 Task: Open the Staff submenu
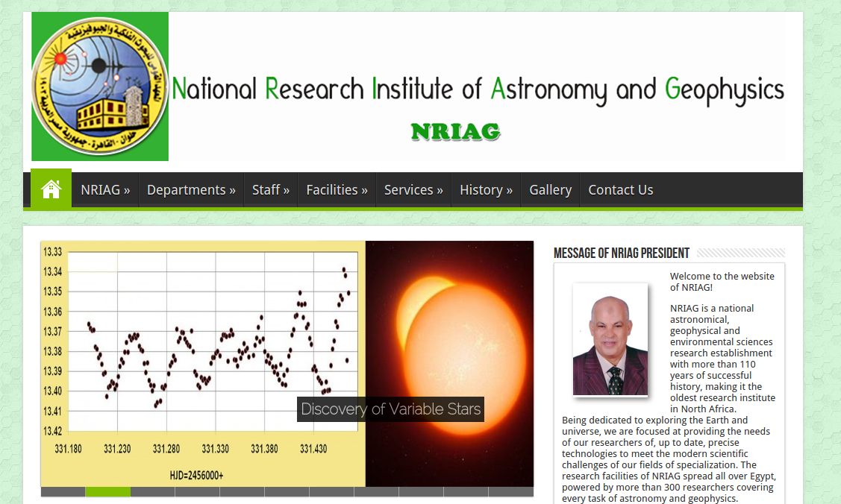271,190
